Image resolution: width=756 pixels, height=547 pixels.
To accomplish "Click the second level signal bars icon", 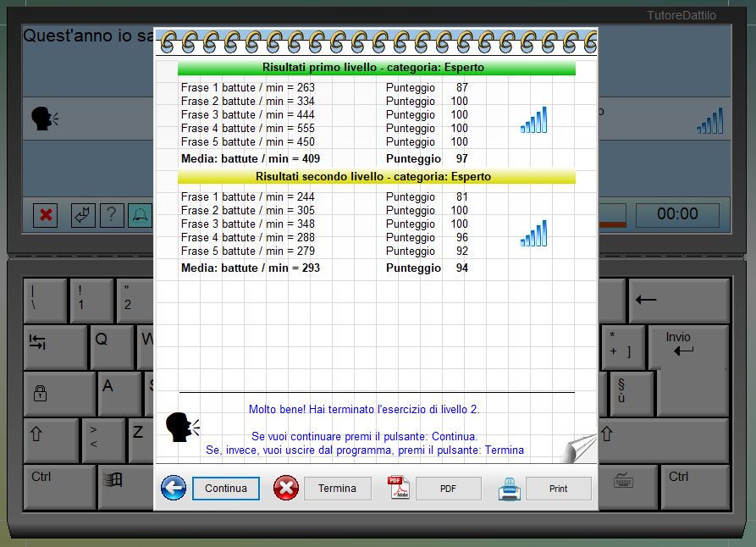I will click(x=533, y=234).
